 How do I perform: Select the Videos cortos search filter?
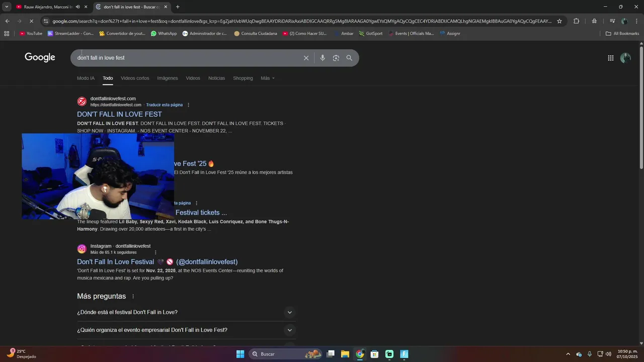click(x=135, y=78)
